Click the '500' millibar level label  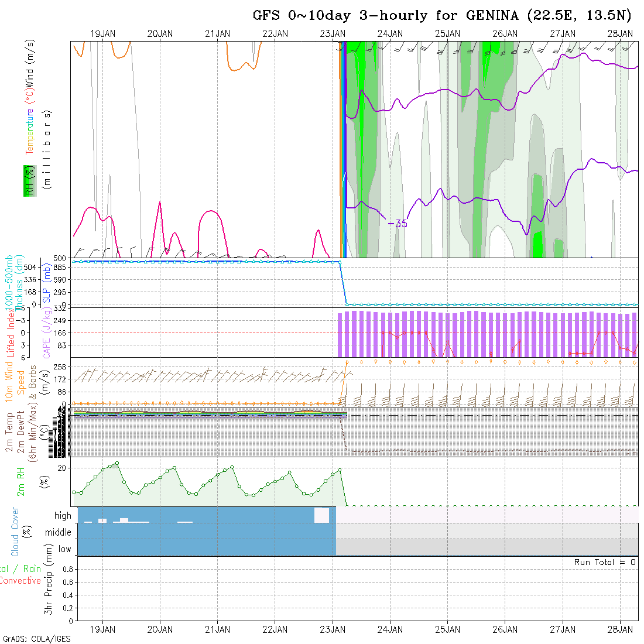coord(60,258)
